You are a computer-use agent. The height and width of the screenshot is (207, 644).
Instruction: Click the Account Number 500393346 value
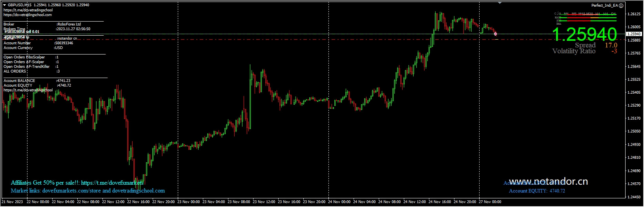tap(64, 43)
